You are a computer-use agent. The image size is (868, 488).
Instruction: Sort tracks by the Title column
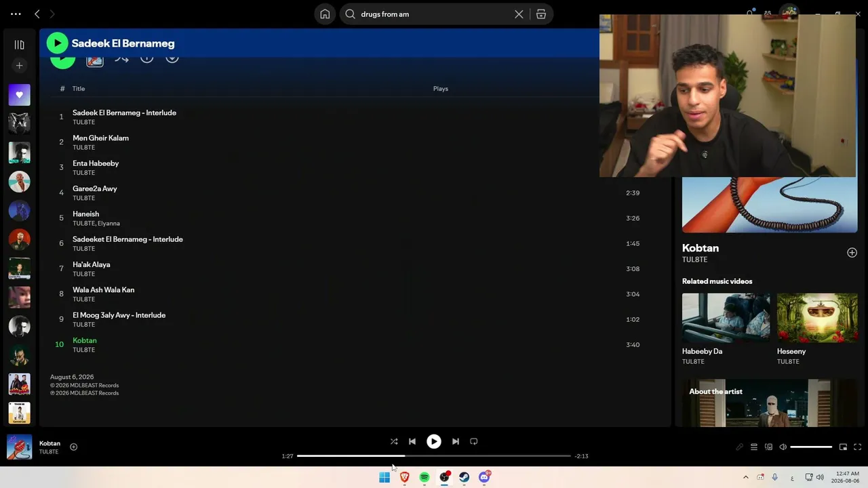pos(79,89)
